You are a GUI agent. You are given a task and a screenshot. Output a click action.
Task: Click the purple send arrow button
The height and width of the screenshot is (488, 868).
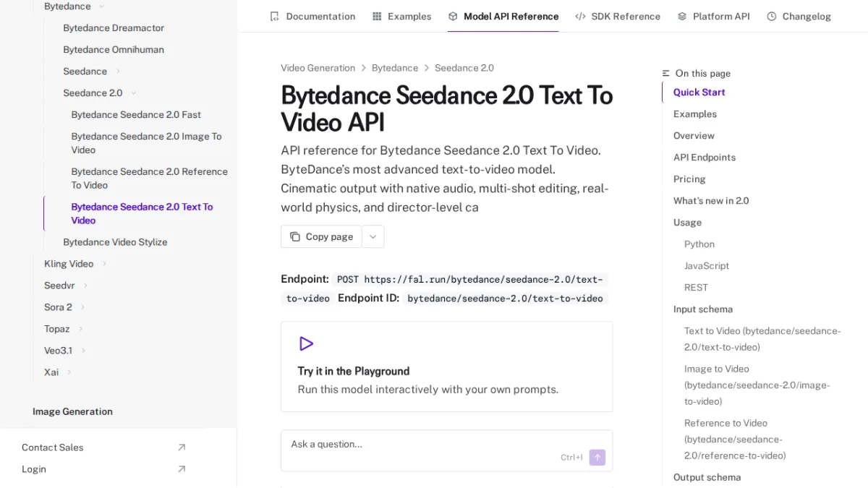[x=597, y=457]
